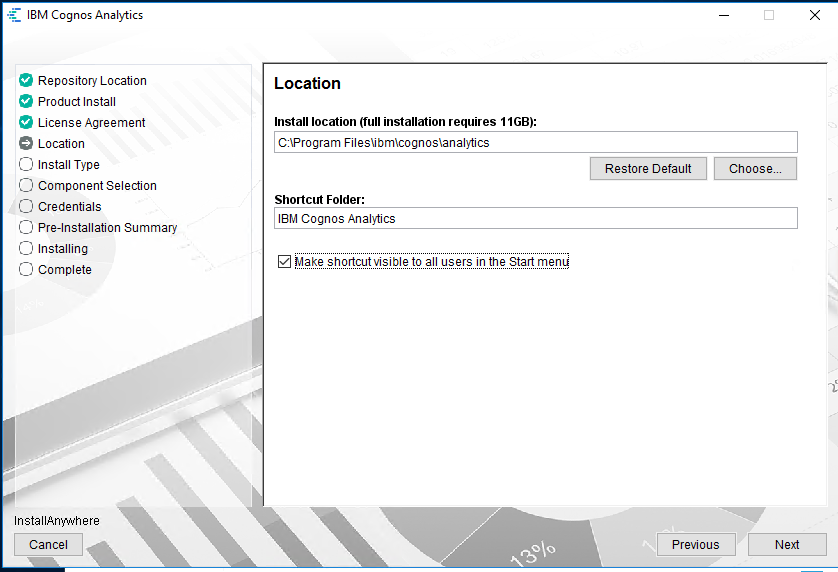Maximize the installer window
838x572 pixels.
(x=769, y=15)
